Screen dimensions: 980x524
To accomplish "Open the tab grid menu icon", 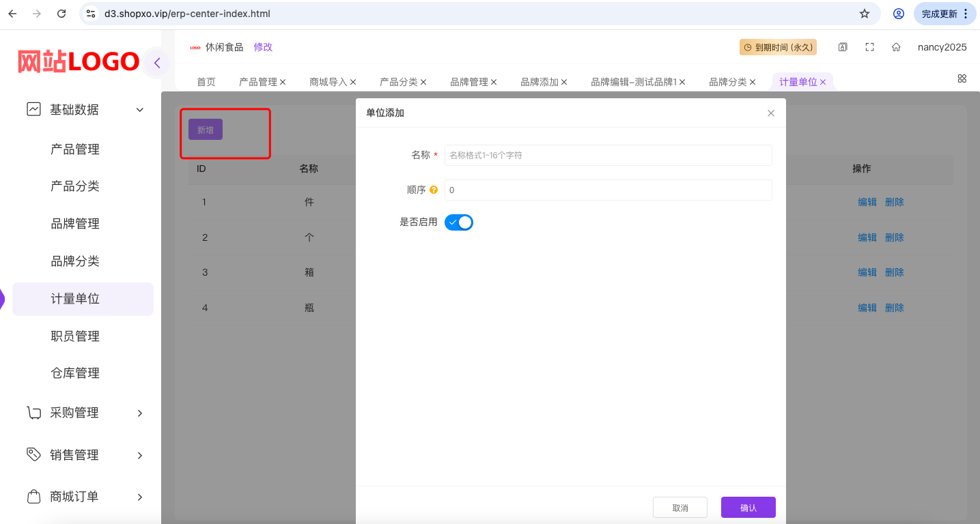I will coord(962,78).
